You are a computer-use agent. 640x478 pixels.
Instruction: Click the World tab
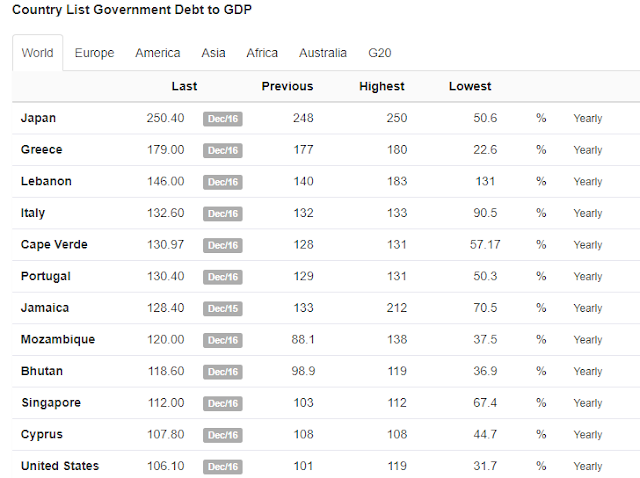[x=38, y=53]
